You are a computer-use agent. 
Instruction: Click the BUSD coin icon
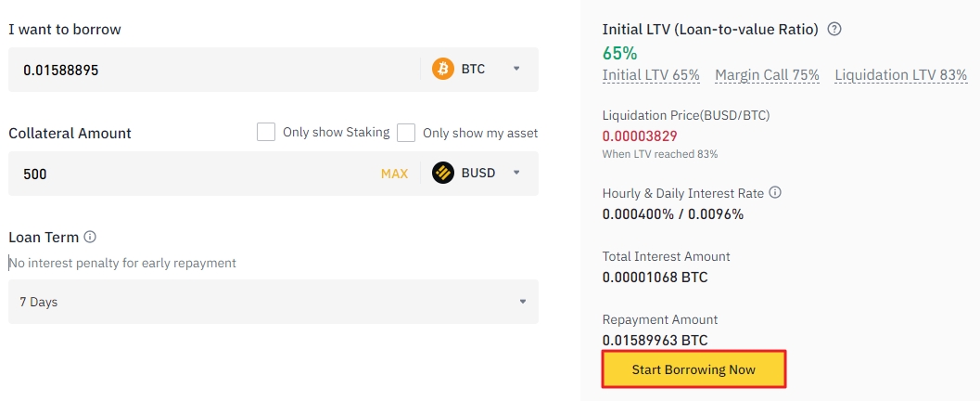point(443,173)
